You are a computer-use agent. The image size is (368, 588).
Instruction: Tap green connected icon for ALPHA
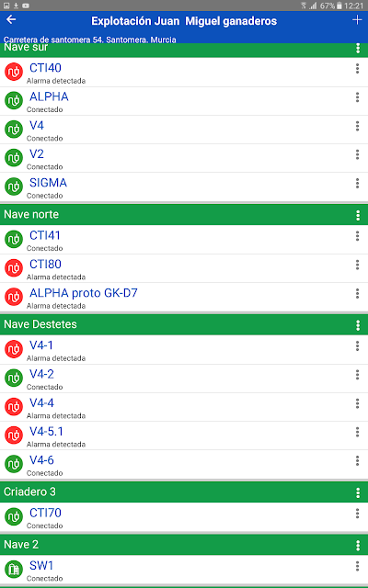pyautogui.click(x=14, y=100)
